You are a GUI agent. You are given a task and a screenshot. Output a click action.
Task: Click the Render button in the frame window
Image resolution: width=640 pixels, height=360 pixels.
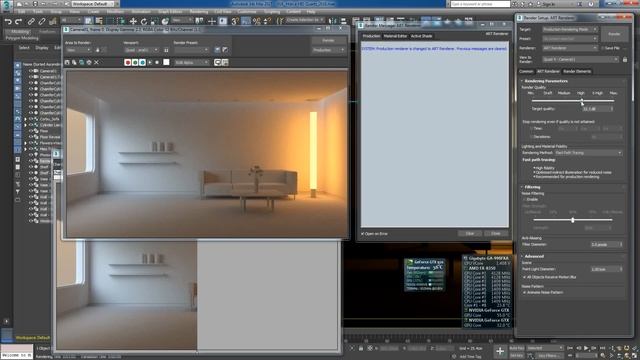[x=329, y=40]
